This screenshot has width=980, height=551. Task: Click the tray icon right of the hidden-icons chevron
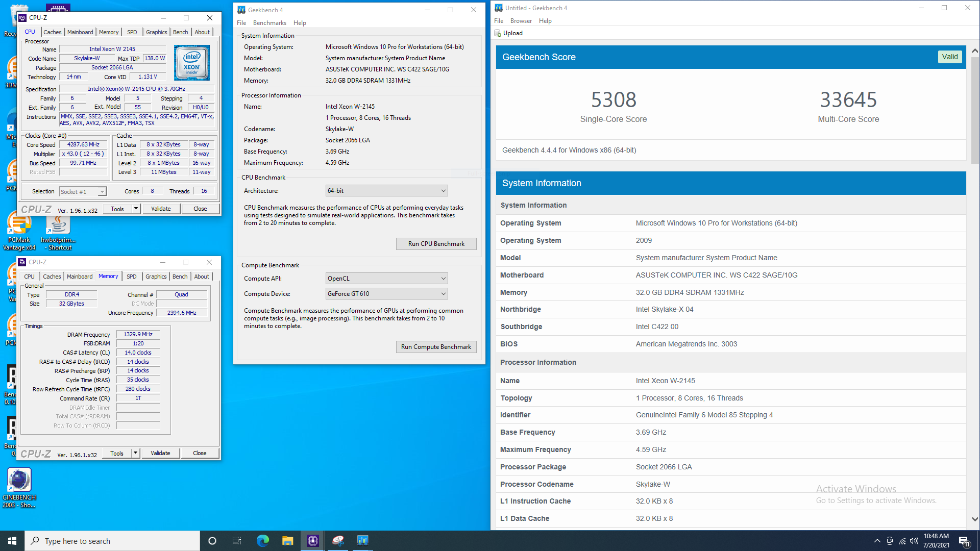(x=890, y=541)
